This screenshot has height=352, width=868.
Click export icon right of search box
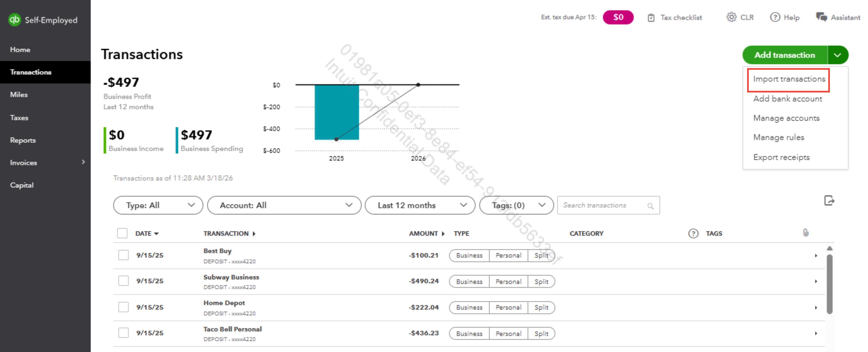pos(829,201)
